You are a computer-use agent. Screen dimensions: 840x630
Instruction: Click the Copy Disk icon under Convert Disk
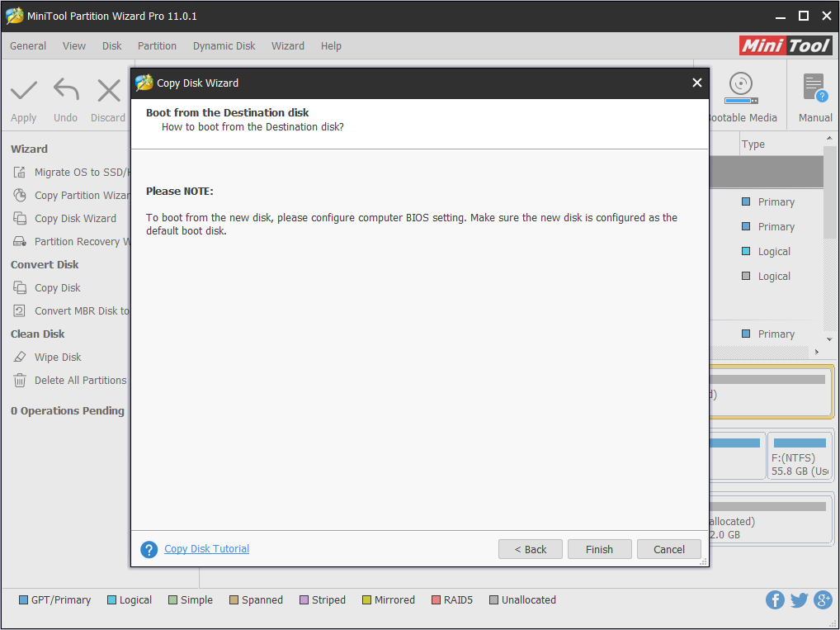point(20,288)
